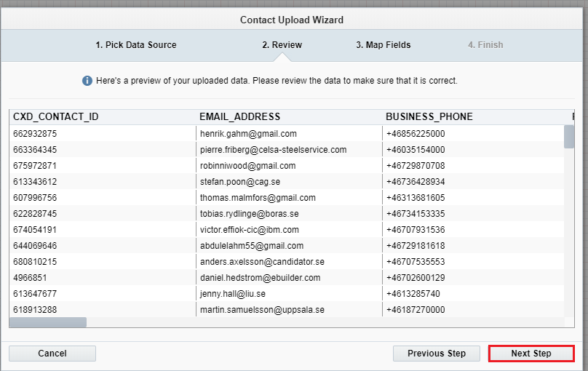Screen dimensions: 588x371
Task: Open the Map Fields step
Action: (383, 45)
